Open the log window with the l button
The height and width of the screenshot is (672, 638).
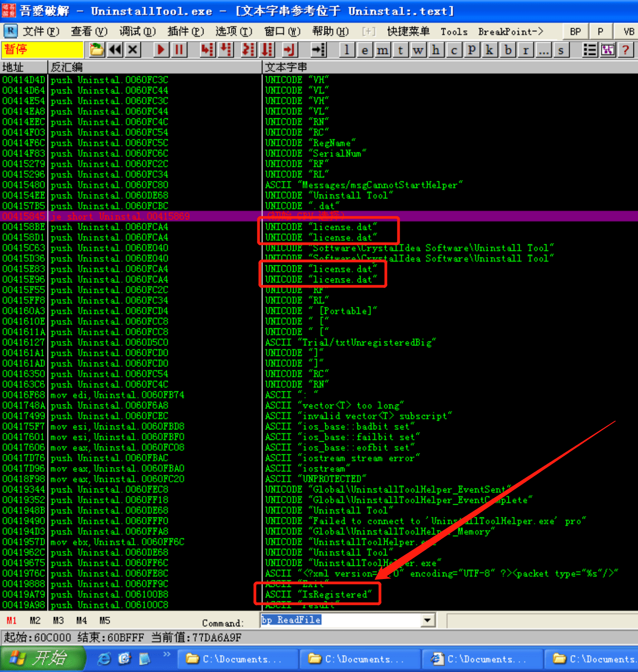[x=347, y=50]
